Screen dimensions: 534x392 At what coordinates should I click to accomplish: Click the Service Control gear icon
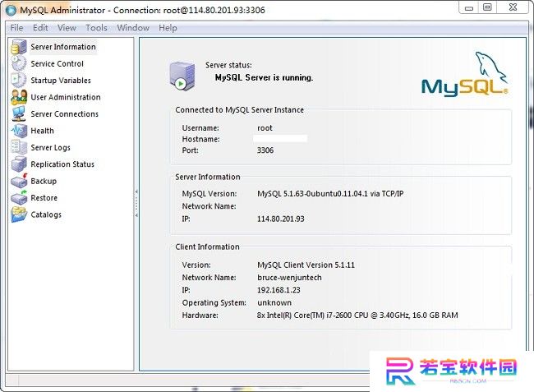click(x=19, y=63)
